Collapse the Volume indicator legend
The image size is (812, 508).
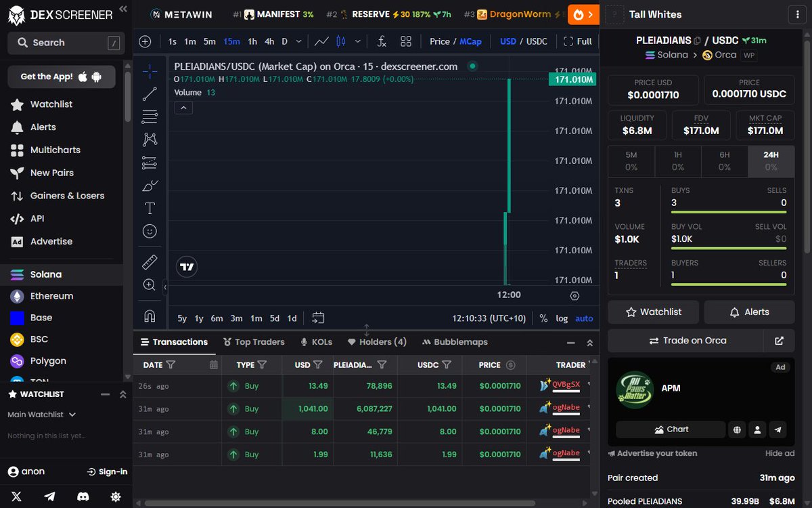click(x=183, y=107)
